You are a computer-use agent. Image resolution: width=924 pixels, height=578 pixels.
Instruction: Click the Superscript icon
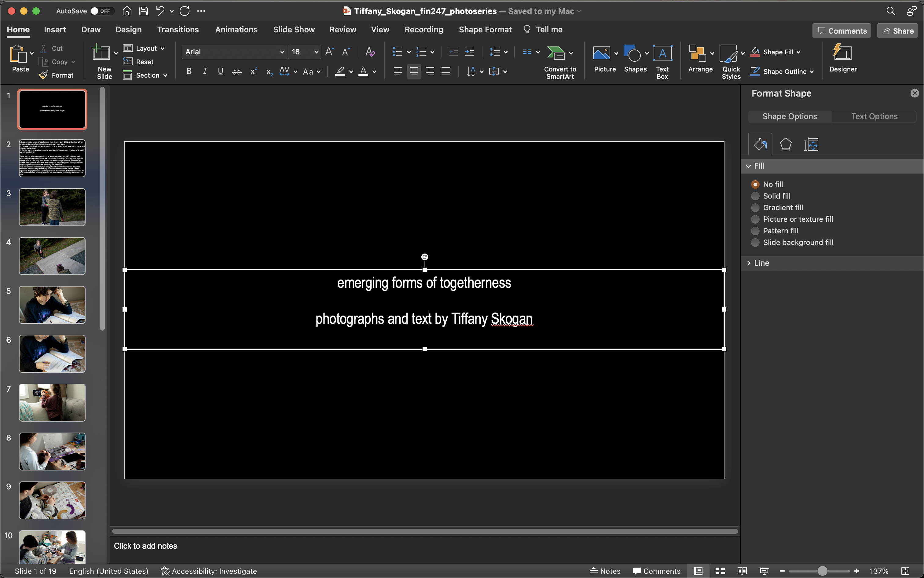click(x=253, y=71)
